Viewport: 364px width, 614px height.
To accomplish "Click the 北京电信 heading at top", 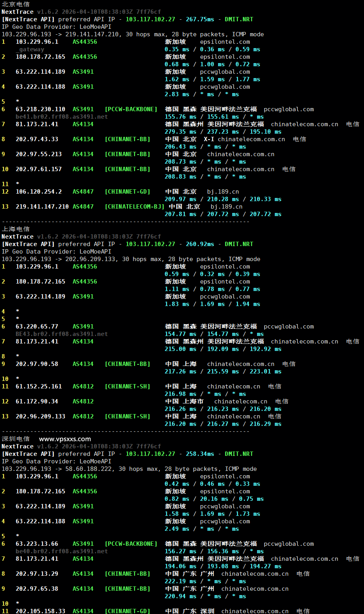I will (15, 4).
